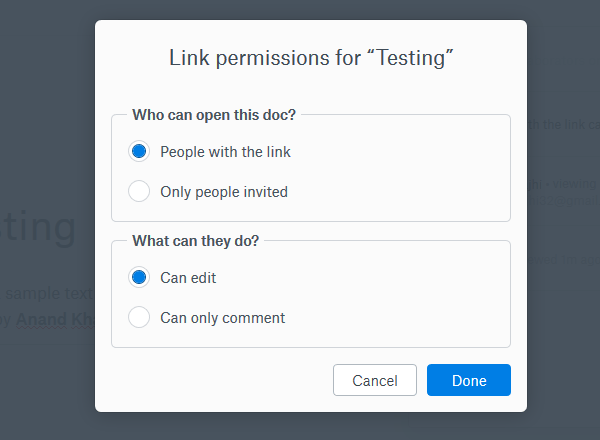Click the "Link permissions for Testing" dialog title
The height and width of the screenshot is (440, 600).
[311, 58]
